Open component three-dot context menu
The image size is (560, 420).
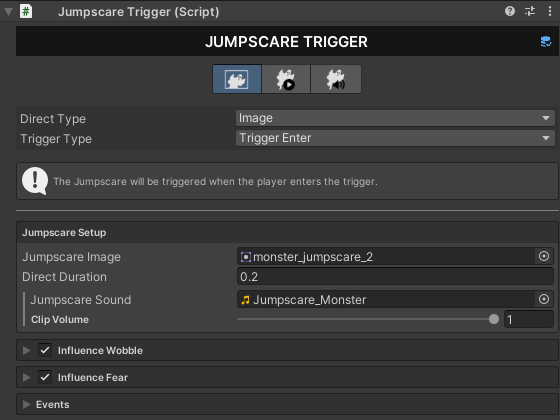point(550,11)
